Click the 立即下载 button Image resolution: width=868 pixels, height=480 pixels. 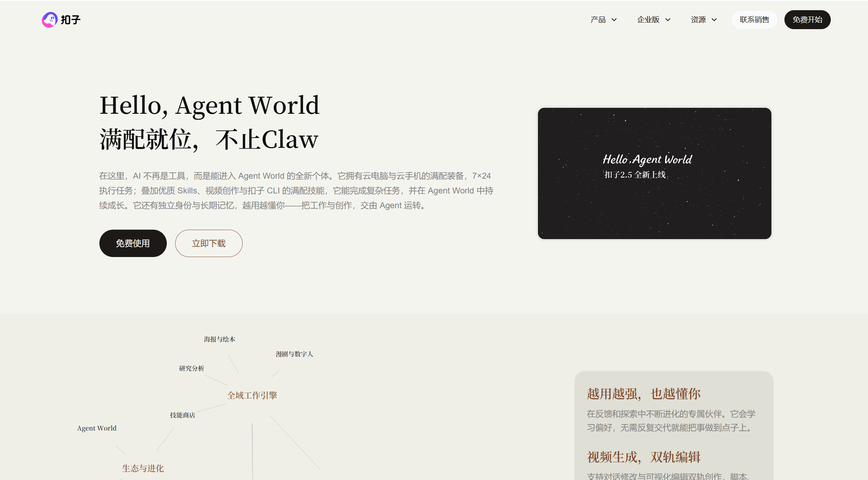209,243
